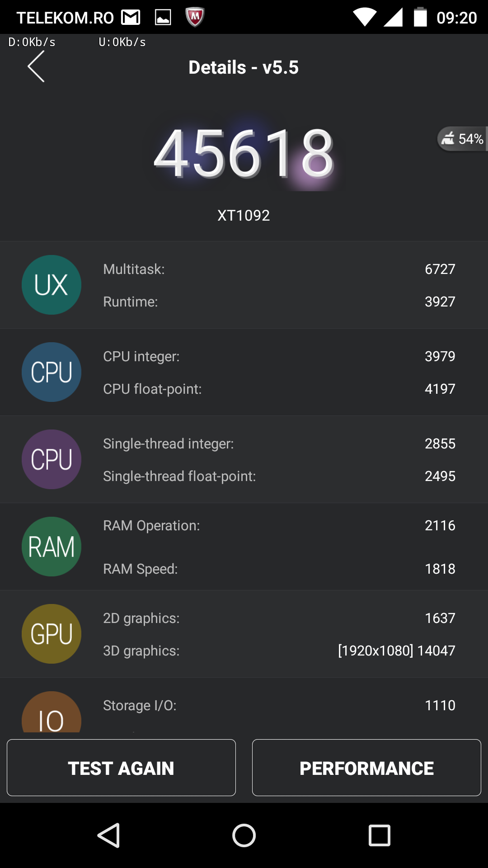Tap the Storage I/O score row
Screen dimensions: 488x868
279,705
